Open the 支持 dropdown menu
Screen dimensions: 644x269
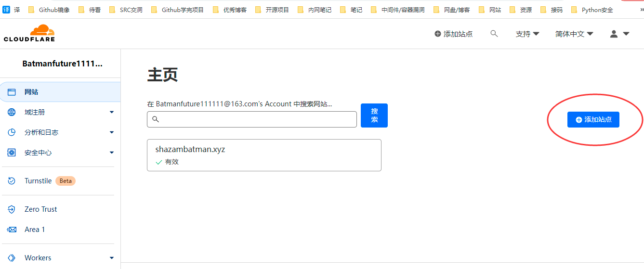coord(527,34)
